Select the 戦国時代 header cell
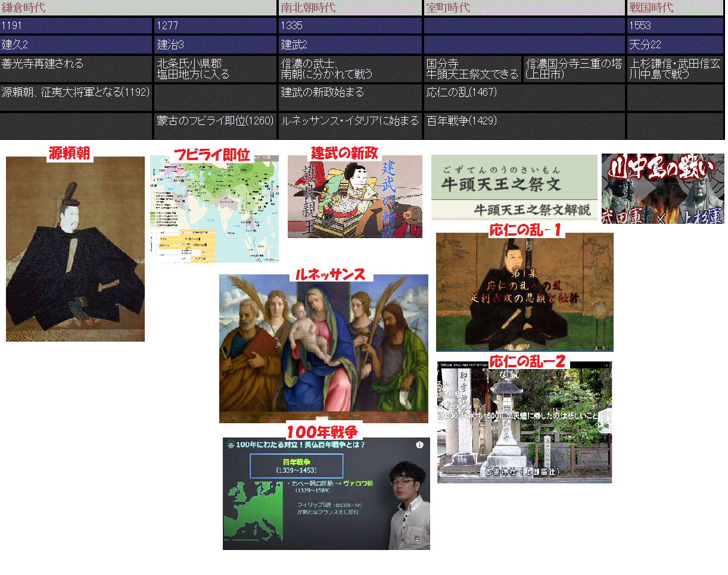728x575 pixels. click(676, 8)
